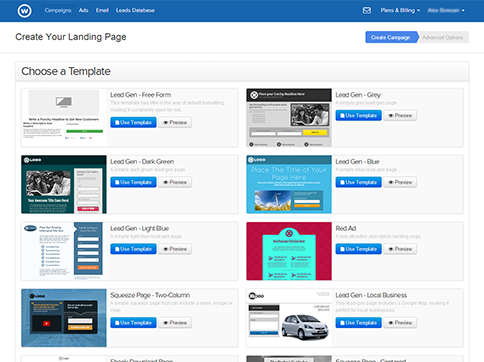Viewport: 484px width, 362px height.
Task: Use the Lead Gen - Local Business template
Action: pos(359,322)
